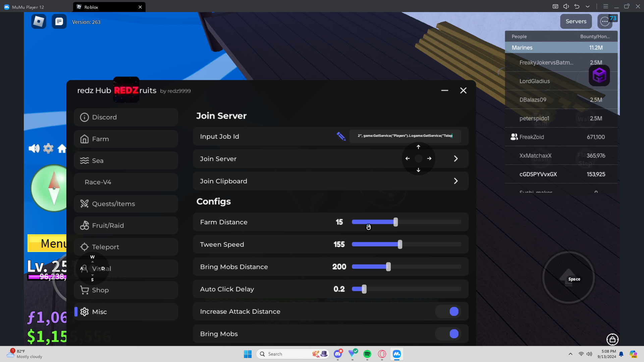644x362 pixels.
Task: Open the Race-V4 tab
Action: point(126,182)
